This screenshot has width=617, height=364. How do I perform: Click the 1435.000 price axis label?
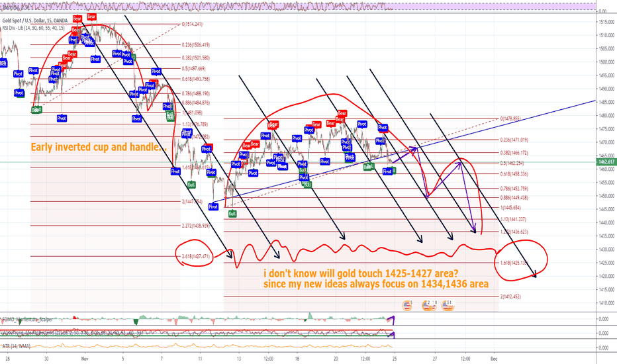[x=606, y=236]
